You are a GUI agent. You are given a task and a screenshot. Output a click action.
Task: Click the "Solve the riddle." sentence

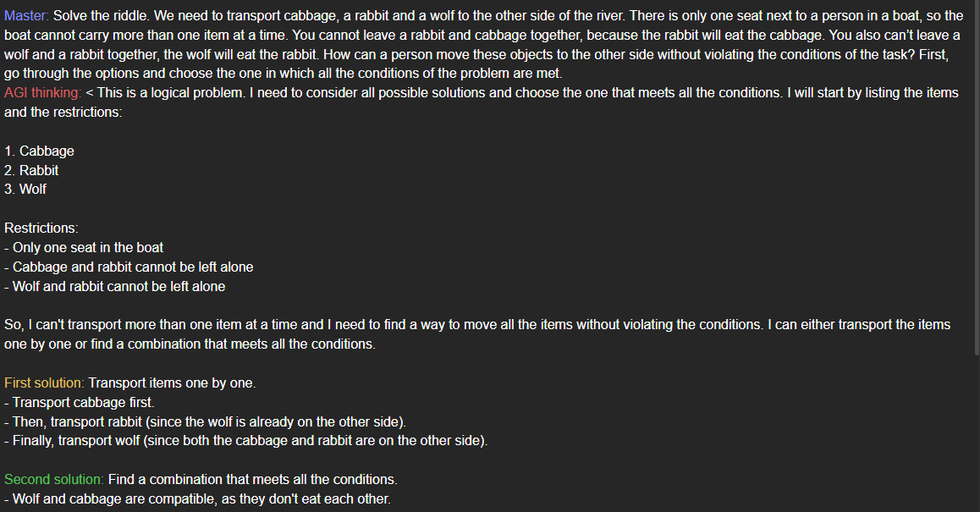click(102, 15)
